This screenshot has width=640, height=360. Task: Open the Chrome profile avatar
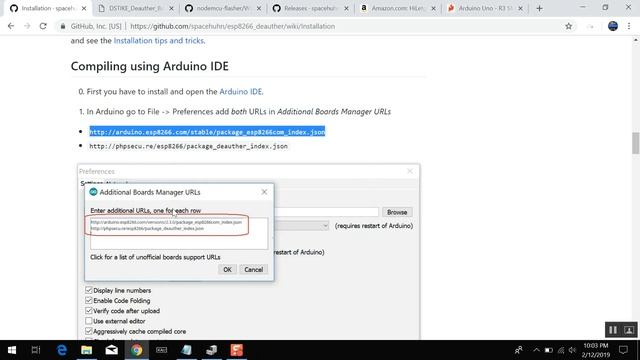[x=613, y=26]
